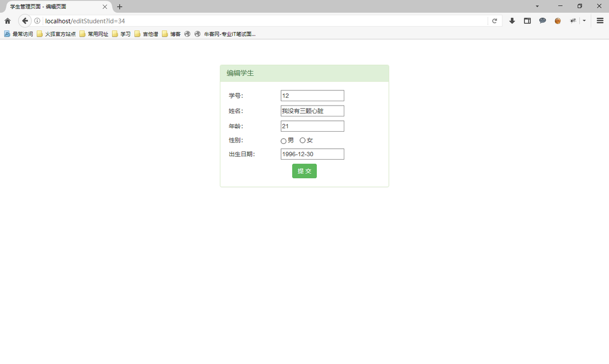Open the 火狐官方站点 bookmark folder

coord(56,34)
